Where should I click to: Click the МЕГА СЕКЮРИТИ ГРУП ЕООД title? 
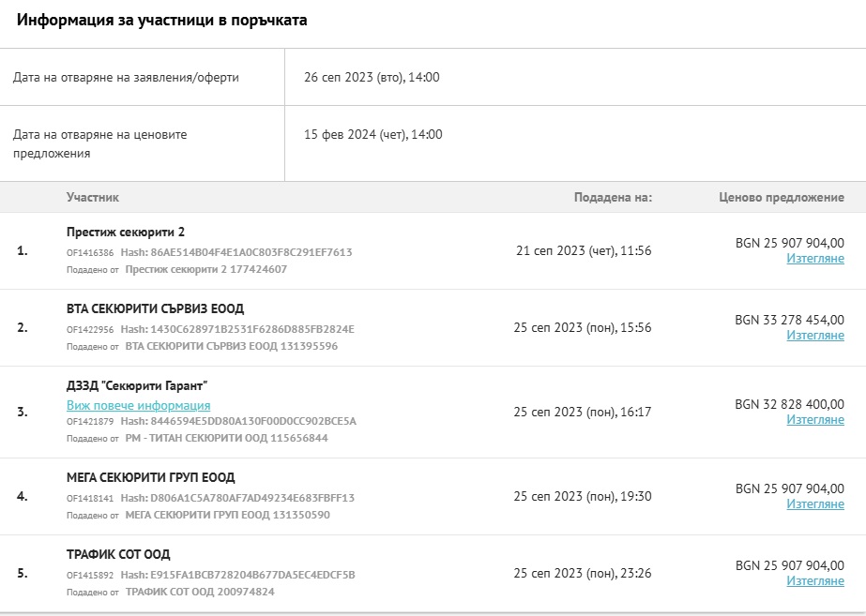click(x=150, y=478)
